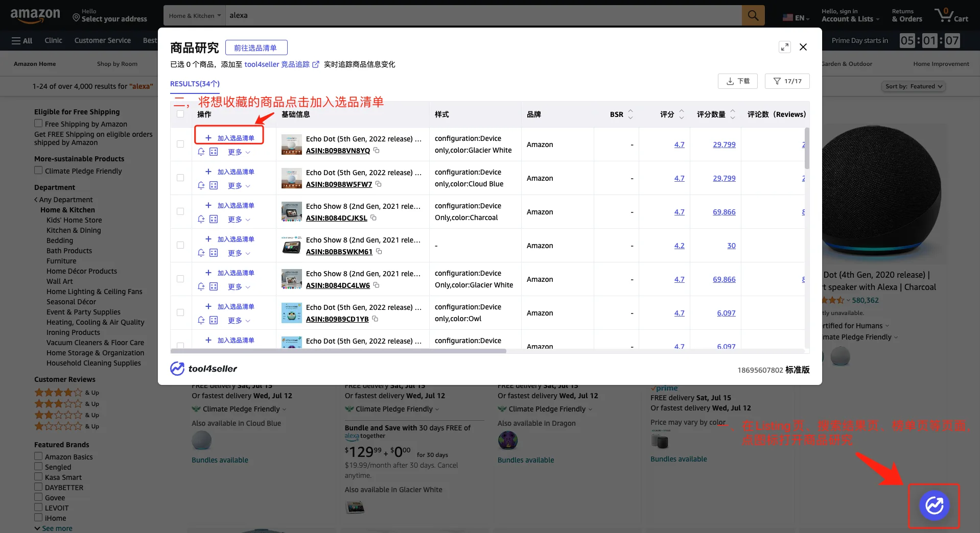Screen dimensions: 980x533
Task: Sort the 评分数量 rating count column
Action: tap(733, 114)
